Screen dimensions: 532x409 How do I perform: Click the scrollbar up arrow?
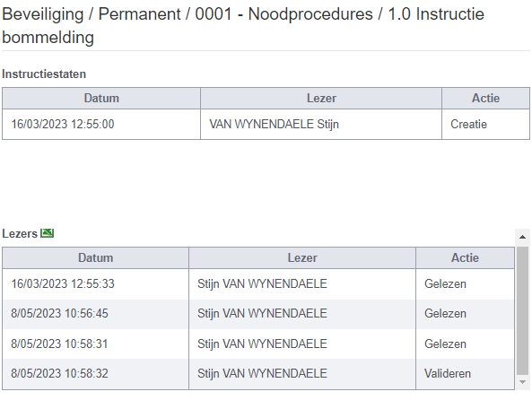coord(522,237)
